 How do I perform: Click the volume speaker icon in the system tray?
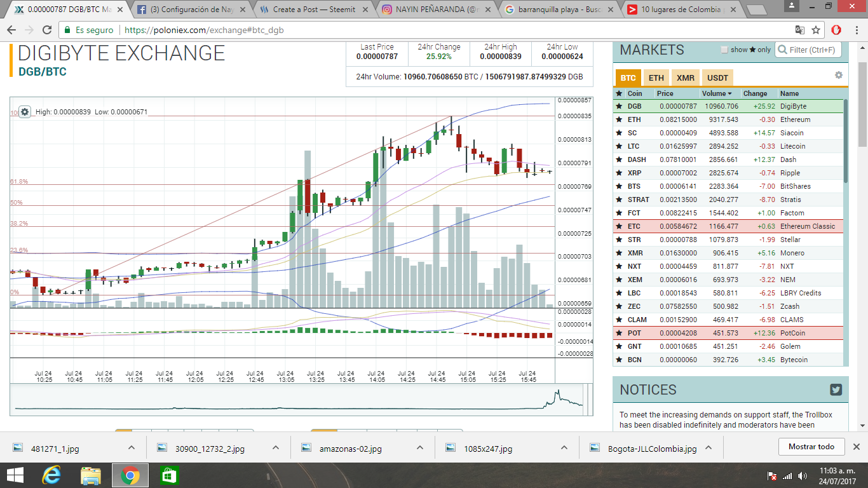801,475
